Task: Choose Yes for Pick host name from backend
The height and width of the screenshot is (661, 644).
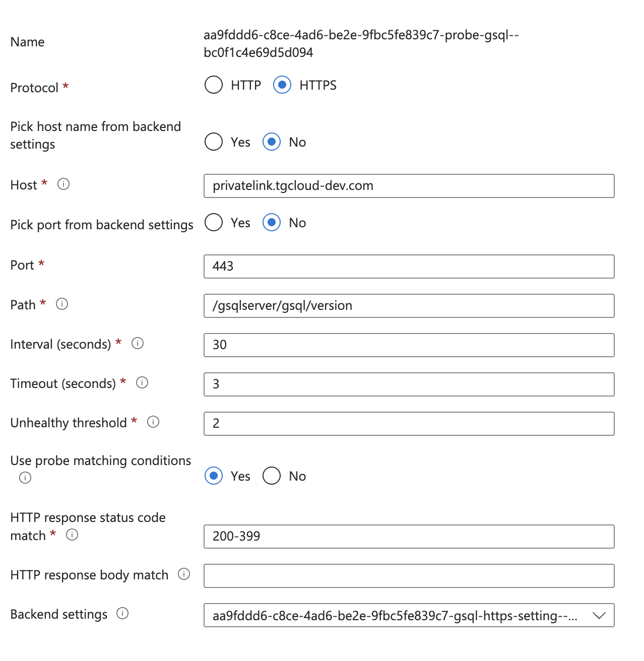Action: (x=214, y=142)
